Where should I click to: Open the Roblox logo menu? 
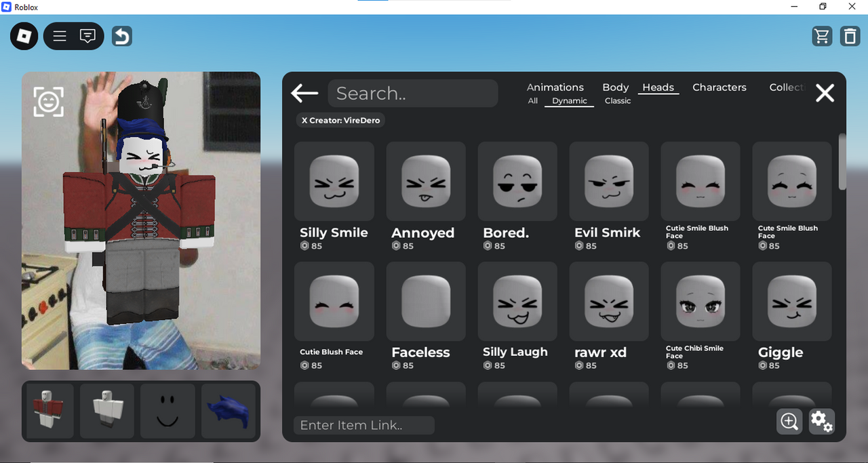coord(24,36)
